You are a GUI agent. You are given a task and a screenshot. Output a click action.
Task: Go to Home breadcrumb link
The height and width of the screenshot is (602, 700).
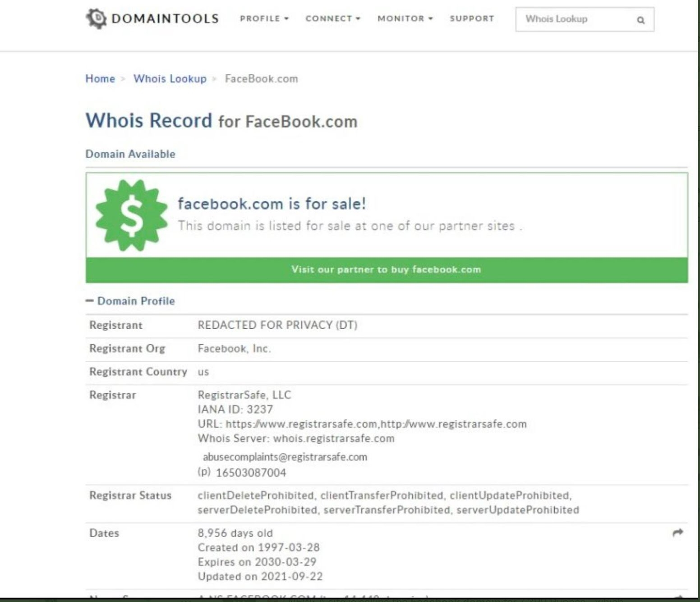pos(100,78)
